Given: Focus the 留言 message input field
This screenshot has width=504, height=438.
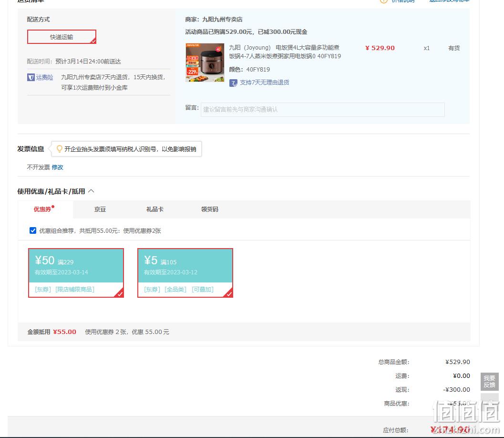Looking at the screenshot, I should (x=323, y=110).
